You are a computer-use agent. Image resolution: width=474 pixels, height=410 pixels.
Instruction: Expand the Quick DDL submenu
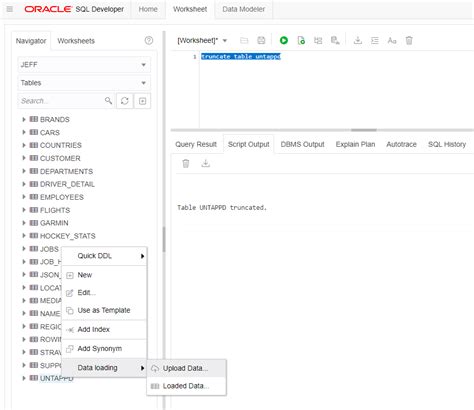pyautogui.click(x=104, y=256)
